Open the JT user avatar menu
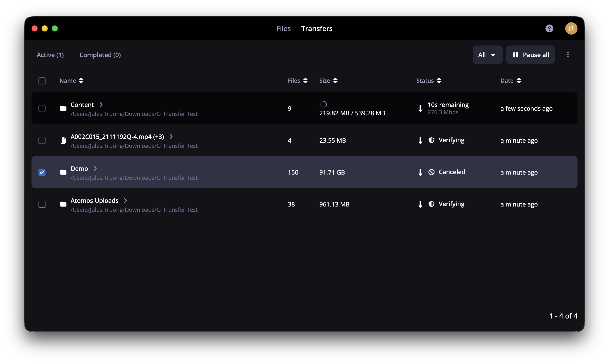The image size is (609, 364). click(571, 28)
